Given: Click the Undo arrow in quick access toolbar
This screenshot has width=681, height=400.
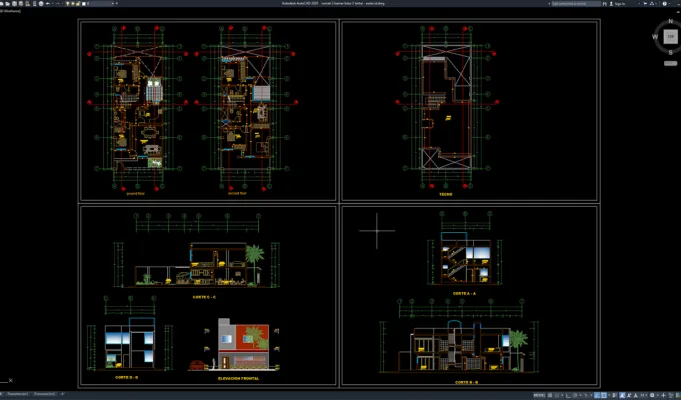Looking at the screenshot, I should click(x=48, y=3).
